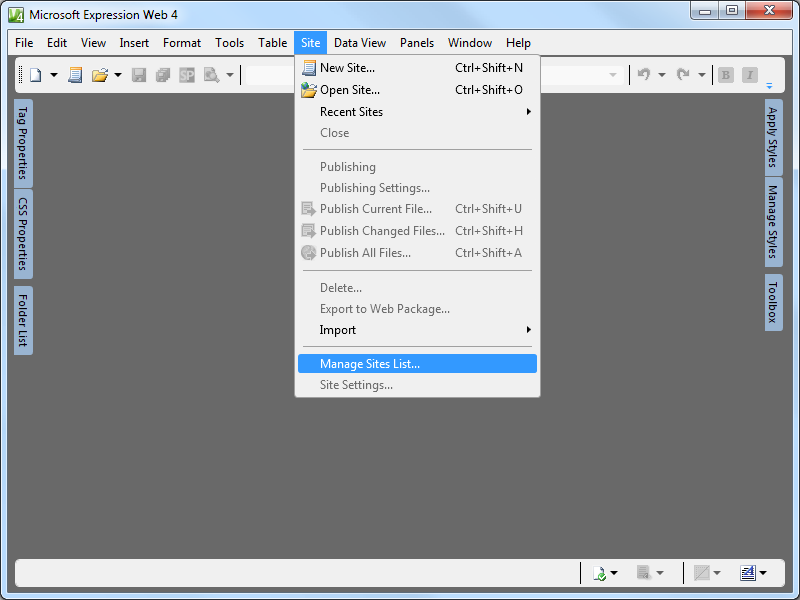Viewport: 800px width, 600px height.
Task: Select the greyed Close menu entry
Action: tap(417, 133)
